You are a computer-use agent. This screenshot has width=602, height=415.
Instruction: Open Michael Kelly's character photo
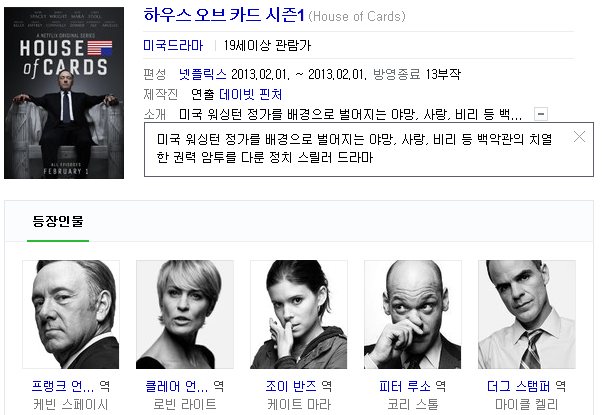point(527,314)
